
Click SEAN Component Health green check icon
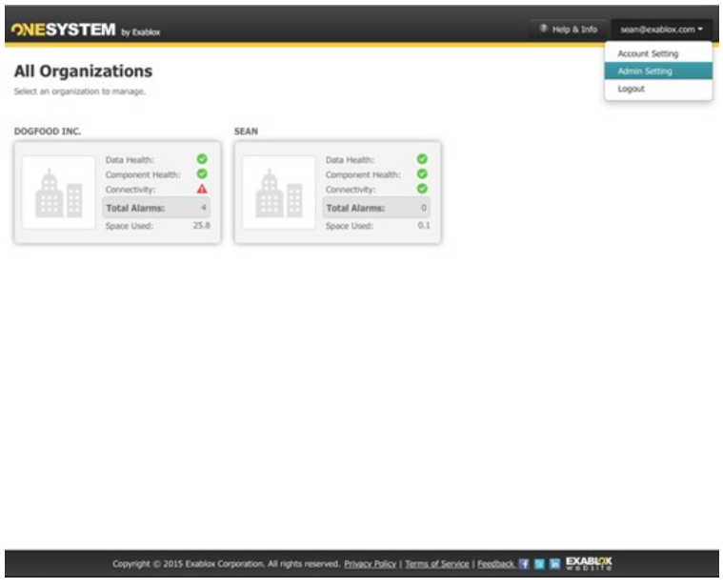click(x=422, y=173)
